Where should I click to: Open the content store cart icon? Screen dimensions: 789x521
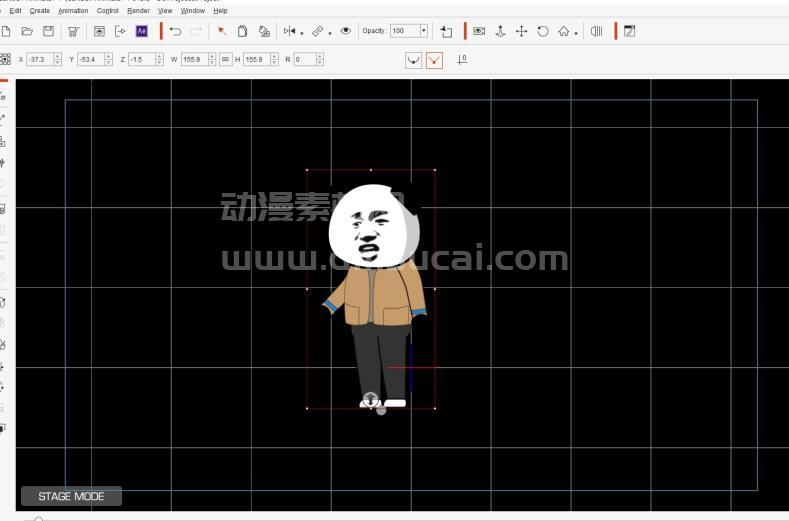[x=73, y=31]
